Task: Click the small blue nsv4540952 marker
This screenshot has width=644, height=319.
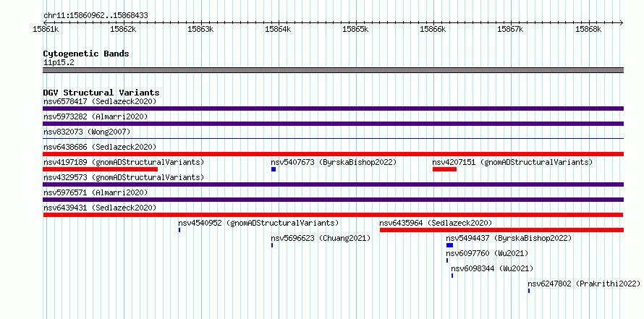Action: (x=179, y=230)
